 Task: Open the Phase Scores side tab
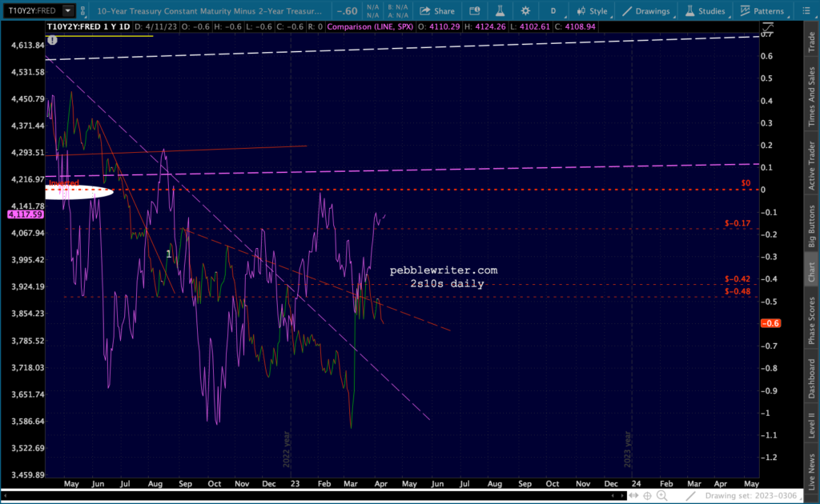point(811,320)
